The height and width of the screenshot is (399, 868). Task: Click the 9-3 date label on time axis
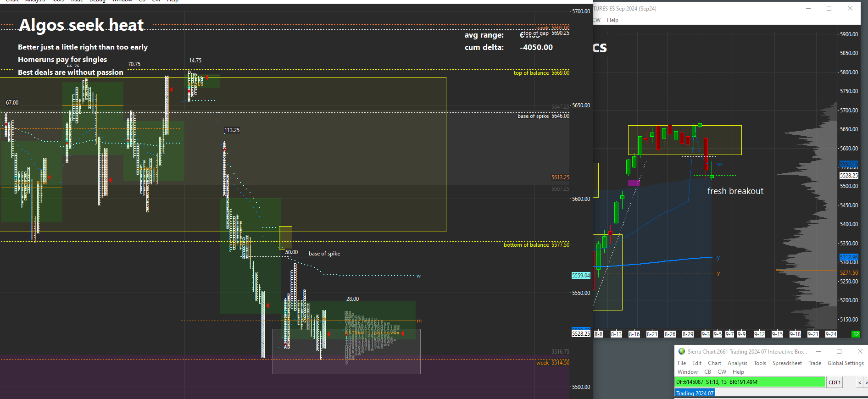tap(706, 334)
